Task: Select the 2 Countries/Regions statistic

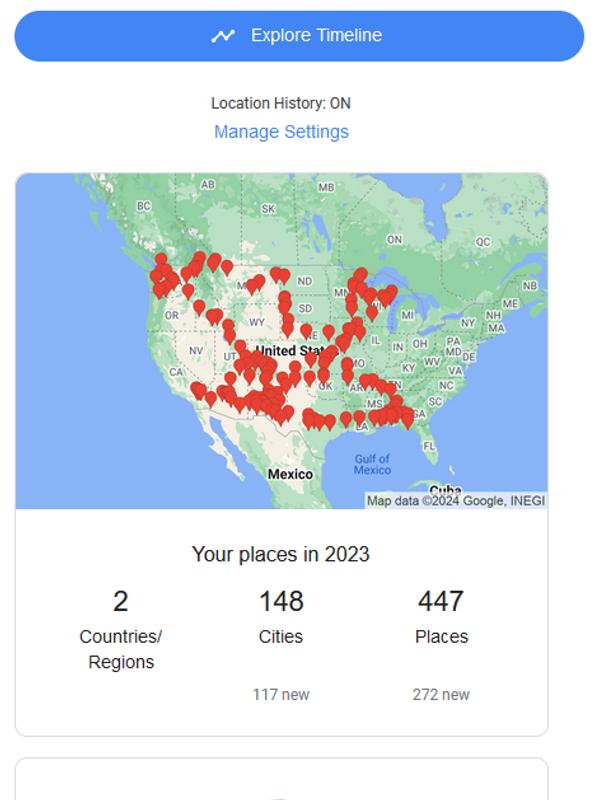Action: pos(121,629)
